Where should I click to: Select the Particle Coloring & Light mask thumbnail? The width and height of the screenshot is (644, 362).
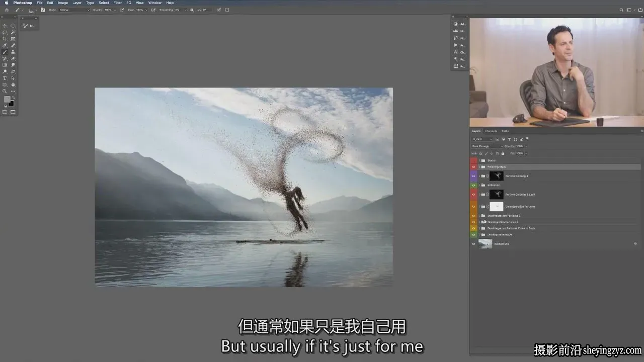497,195
